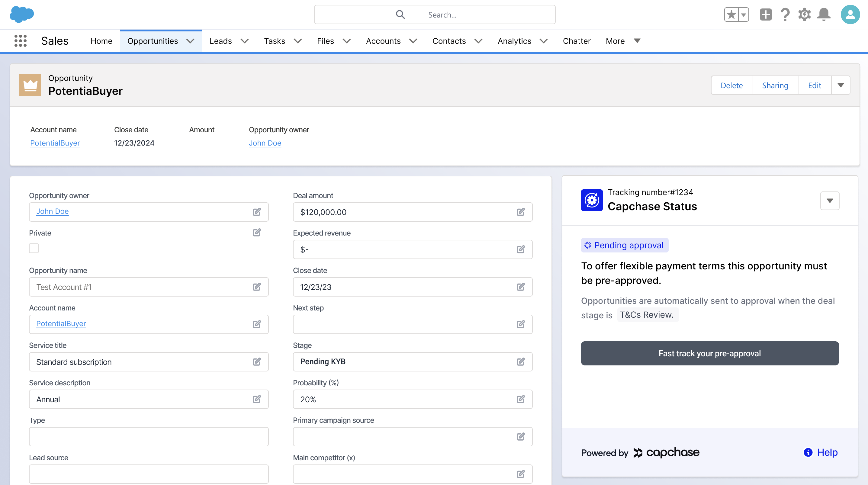868x485 pixels.
Task: Open the favorites list dropdown arrow
Action: point(743,14)
